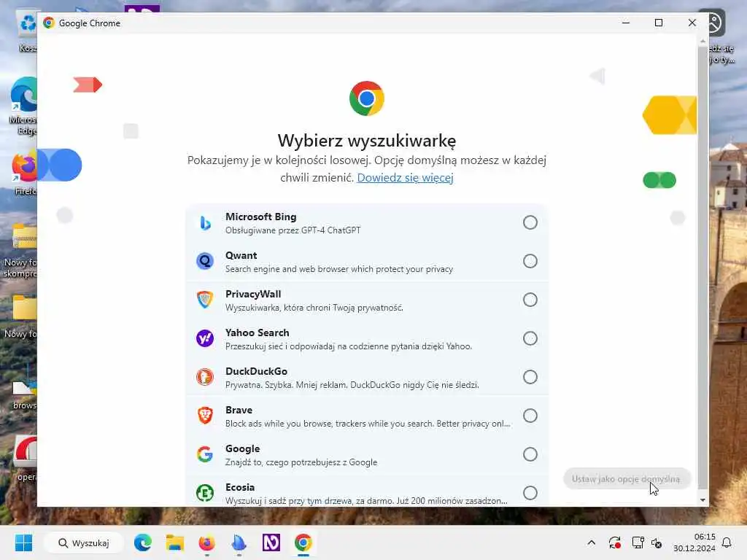Open File Explorer from the taskbar

[174, 542]
